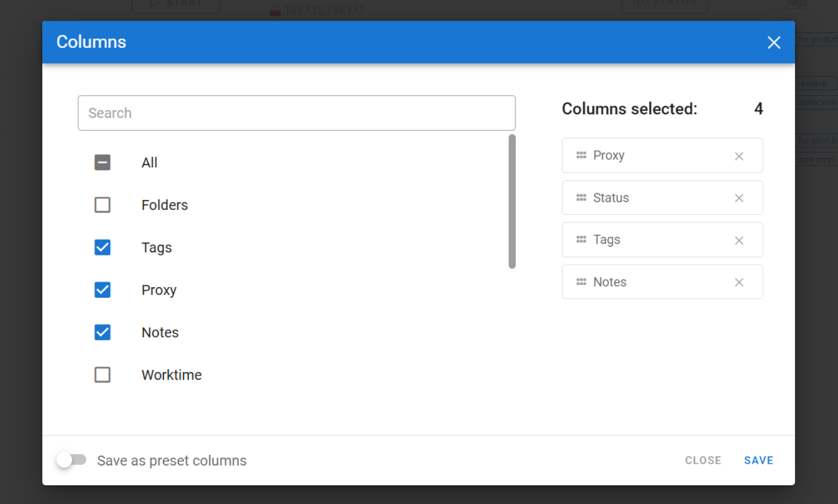
Task: Enable the Folders column checkbox
Action: 103,205
